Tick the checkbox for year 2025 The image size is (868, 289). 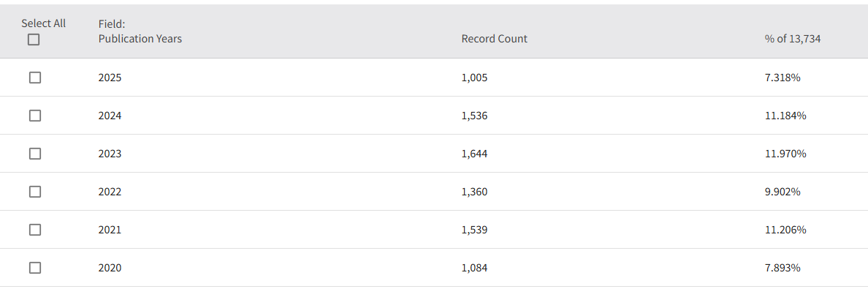pos(35,78)
